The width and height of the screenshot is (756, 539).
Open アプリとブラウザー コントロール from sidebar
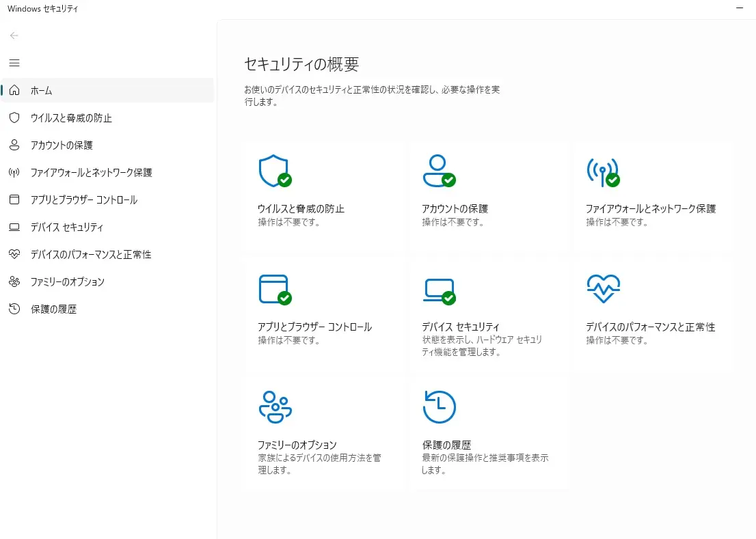[107, 199]
